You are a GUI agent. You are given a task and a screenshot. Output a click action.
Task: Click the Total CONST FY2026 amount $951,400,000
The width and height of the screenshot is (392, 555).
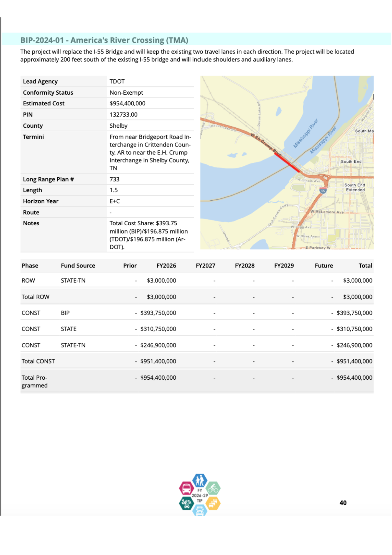158,361
